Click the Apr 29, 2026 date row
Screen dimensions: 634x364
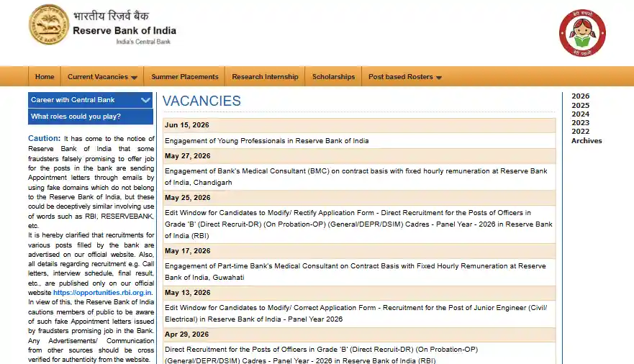tap(359, 334)
